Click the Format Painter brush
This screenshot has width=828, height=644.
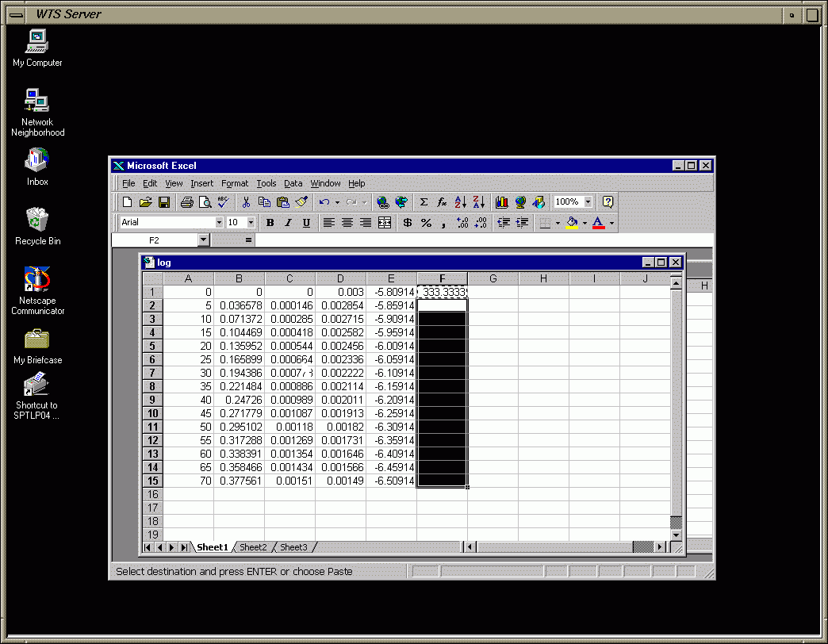[x=301, y=202]
